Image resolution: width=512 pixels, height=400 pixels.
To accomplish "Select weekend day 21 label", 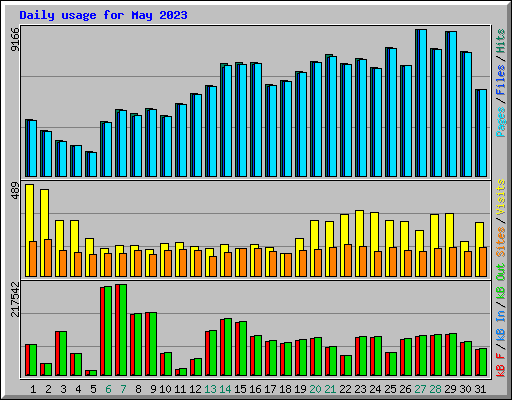I will pyautogui.click(x=330, y=389).
